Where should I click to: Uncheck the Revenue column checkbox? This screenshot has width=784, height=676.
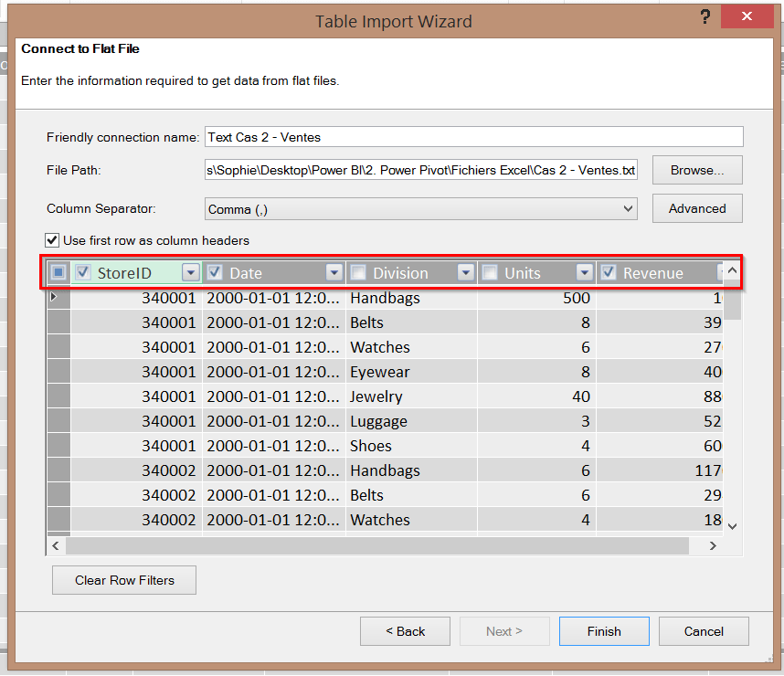[x=609, y=272]
